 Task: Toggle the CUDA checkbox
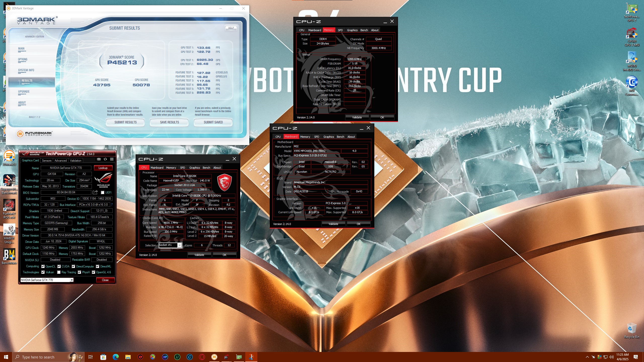pyautogui.click(x=59, y=266)
